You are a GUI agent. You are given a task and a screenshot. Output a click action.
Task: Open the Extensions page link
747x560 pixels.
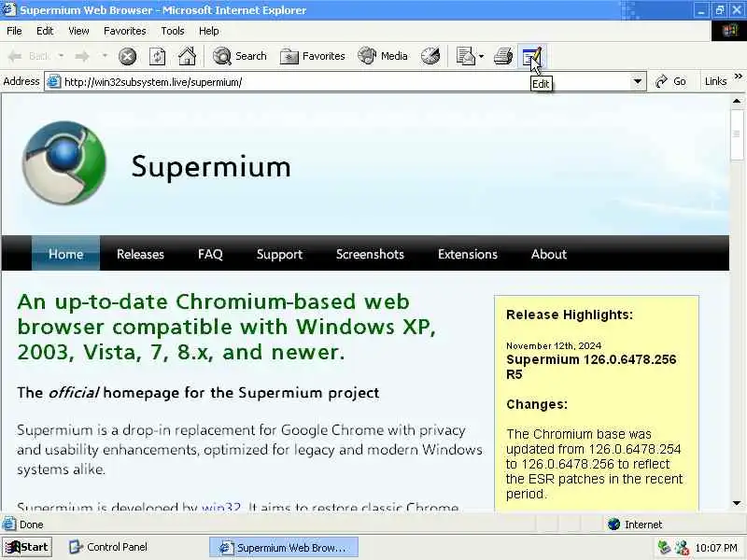click(x=468, y=254)
